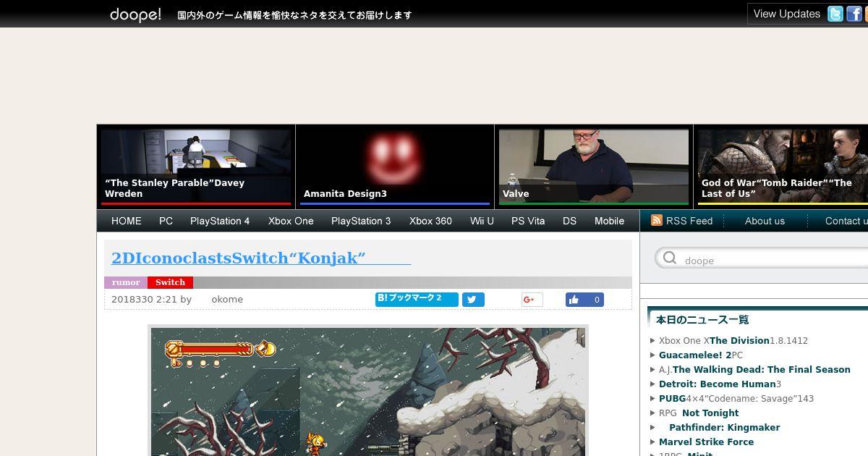Open The Stanley Parable featured thumbnail

pos(196,166)
